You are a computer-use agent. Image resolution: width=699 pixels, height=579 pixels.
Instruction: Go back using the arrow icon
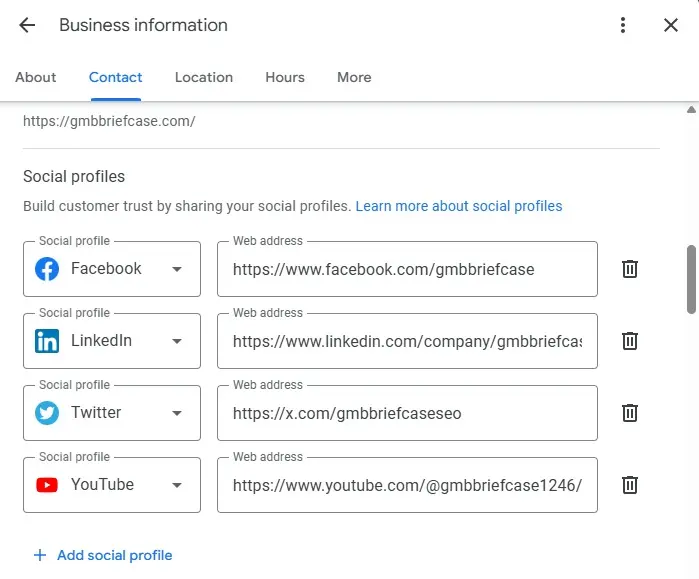click(x=27, y=25)
